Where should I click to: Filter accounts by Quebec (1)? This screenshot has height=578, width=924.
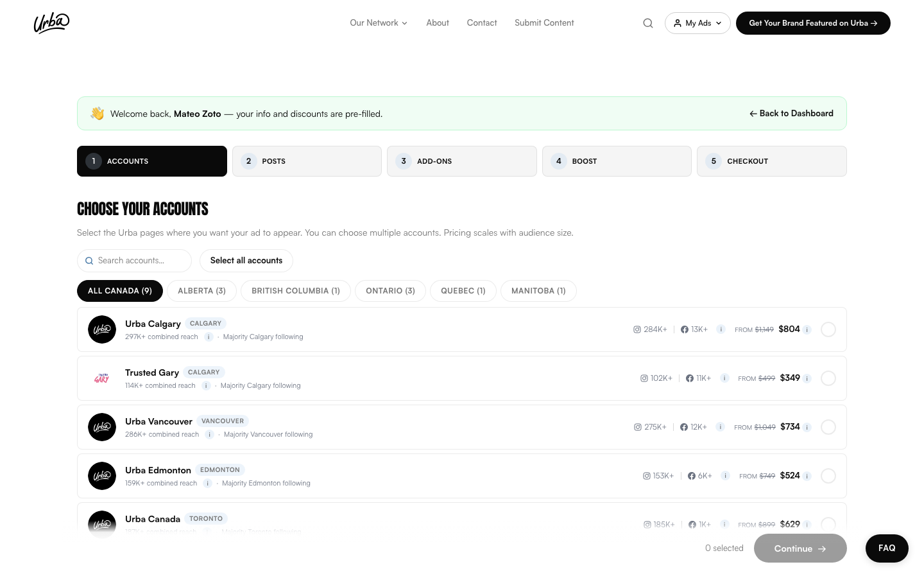pyautogui.click(x=463, y=291)
